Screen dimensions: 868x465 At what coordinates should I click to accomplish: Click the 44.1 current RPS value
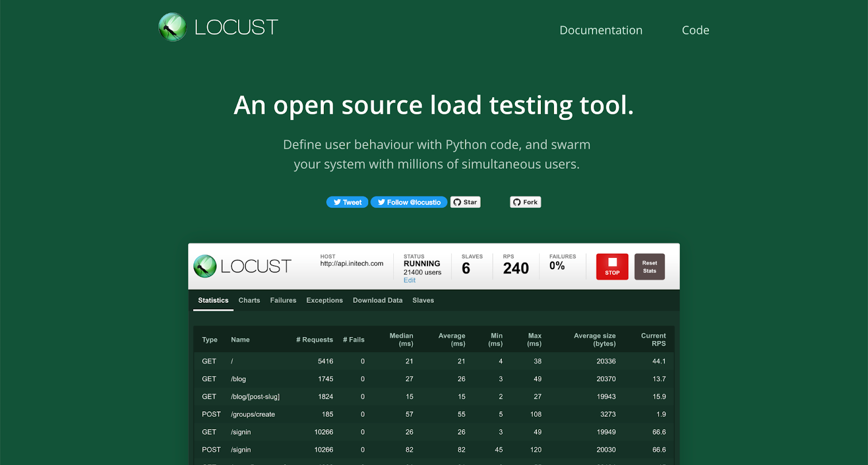659,361
